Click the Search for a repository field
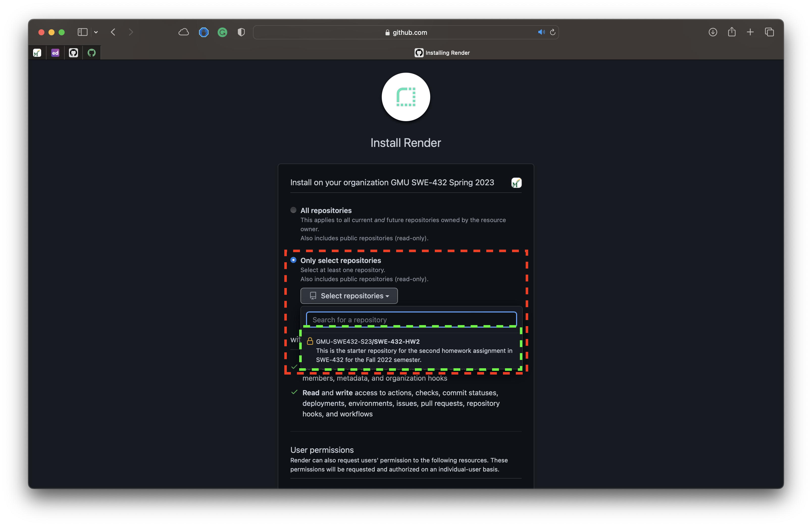 point(412,320)
